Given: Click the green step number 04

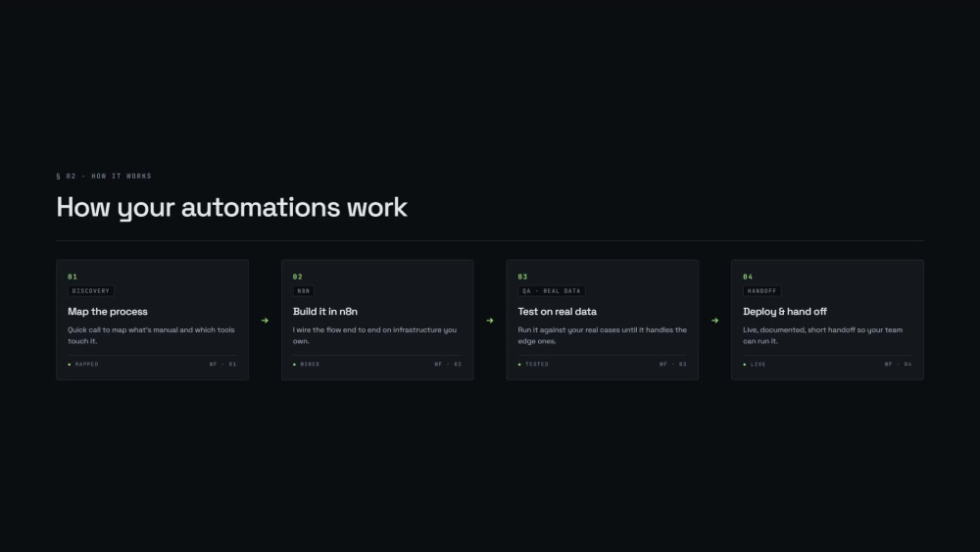Looking at the screenshot, I should pos(748,276).
